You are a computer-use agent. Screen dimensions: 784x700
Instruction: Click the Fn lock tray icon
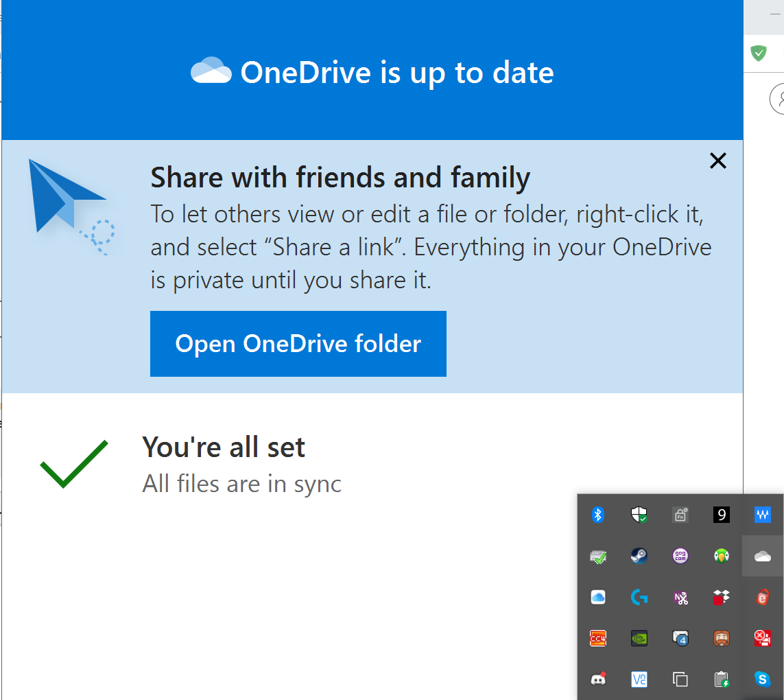pyautogui.click(x=680, y=515)
